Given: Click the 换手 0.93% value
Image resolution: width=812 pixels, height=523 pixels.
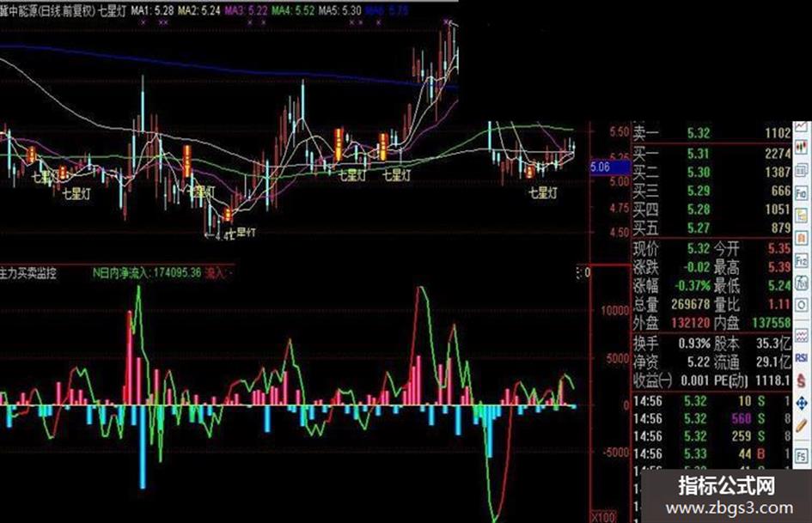Looking at the screenshot, I should [694, 344].
